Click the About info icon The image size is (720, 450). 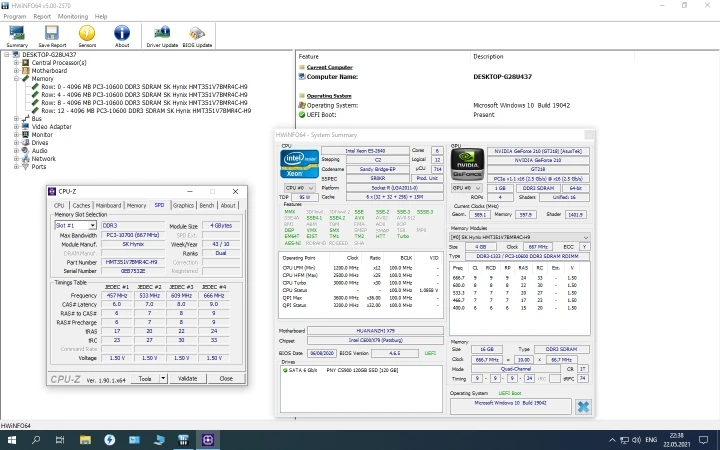[x=122, y=35]
